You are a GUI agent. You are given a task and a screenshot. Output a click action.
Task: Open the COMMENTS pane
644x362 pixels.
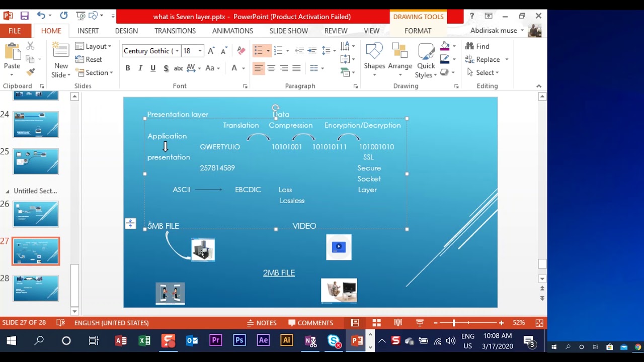coord(310,323)
